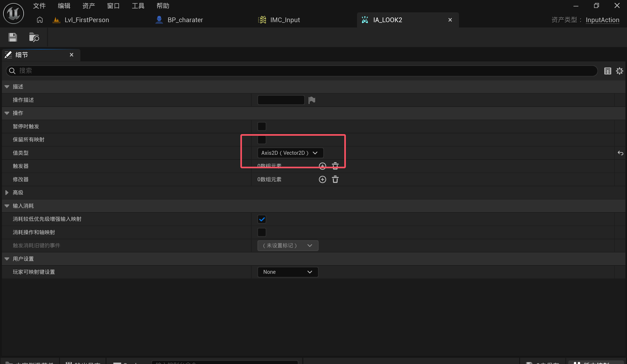Click the save asset floppy disk icon
The height and width of the screenshot is (364, 627).
(x=12, y=37)
